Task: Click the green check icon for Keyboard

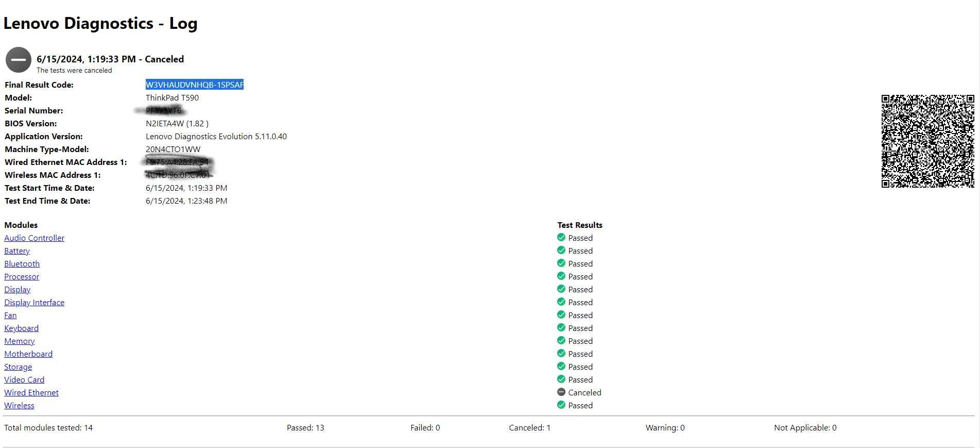Action: pyautogui.click(x=561, y=327)
